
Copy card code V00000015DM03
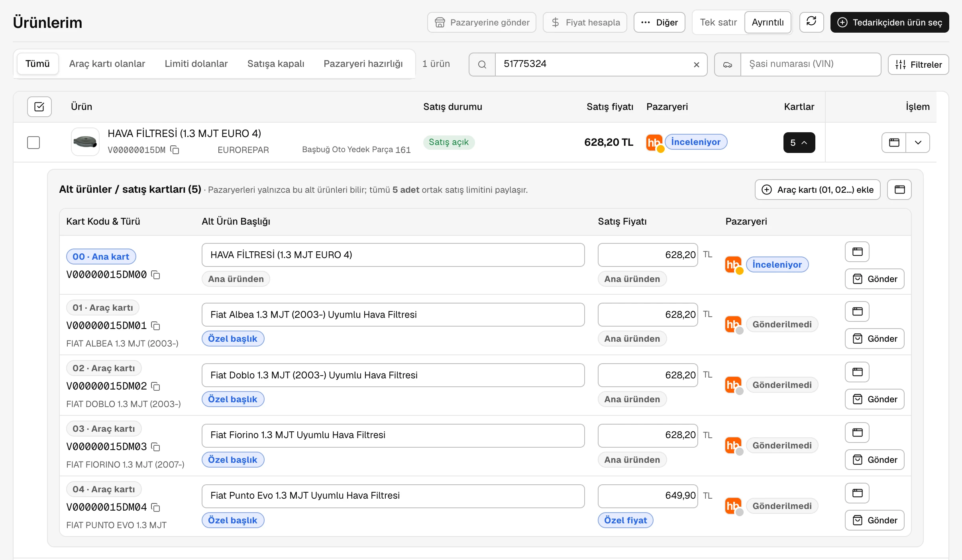click(x=156, y=447)
